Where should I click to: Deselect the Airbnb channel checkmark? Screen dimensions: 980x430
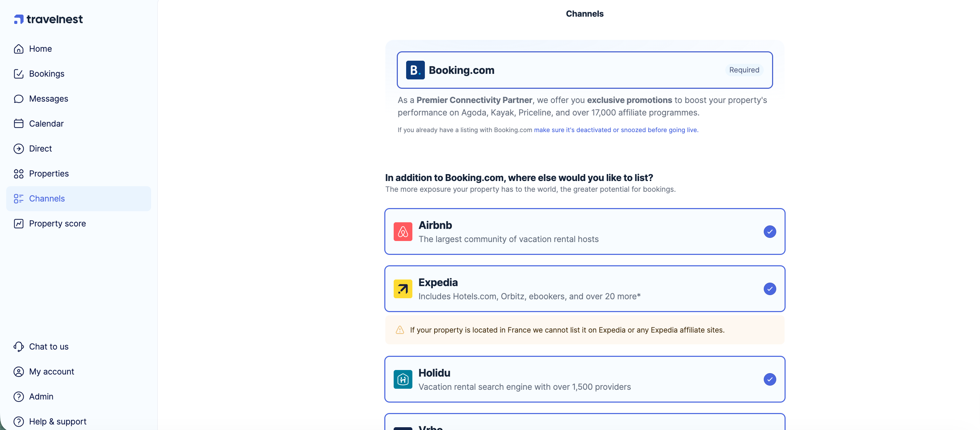tap(770, 231)
